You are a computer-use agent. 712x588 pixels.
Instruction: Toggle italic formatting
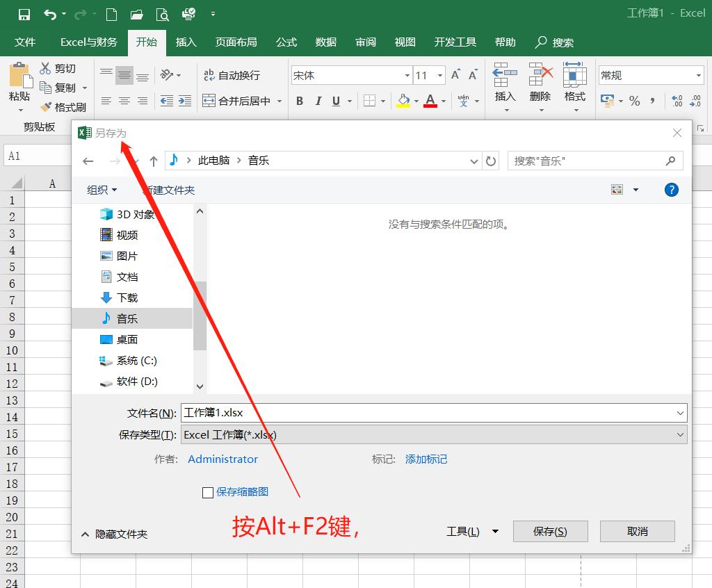pos(318,100)
